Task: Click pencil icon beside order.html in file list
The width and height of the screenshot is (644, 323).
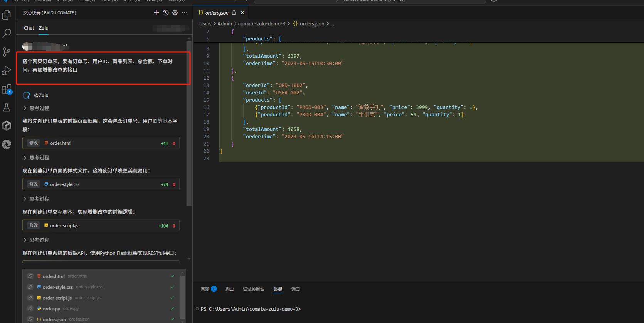Action: coord(30,276)
